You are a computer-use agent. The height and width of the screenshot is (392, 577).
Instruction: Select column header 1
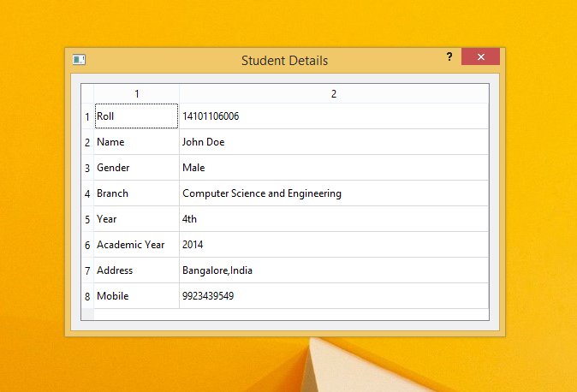click(x=136, y=93)
